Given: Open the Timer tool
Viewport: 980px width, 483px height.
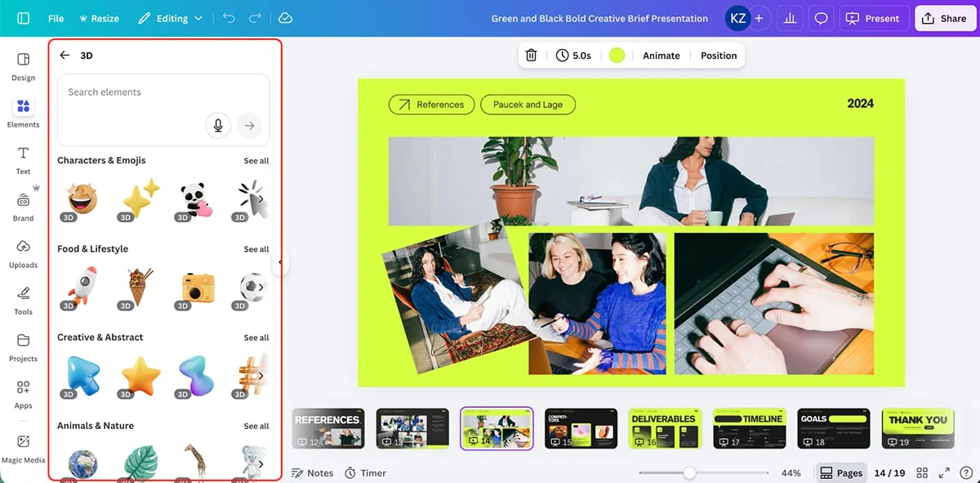Looking at the screenshot, I should pyautogui.click(x=365, y=473).
